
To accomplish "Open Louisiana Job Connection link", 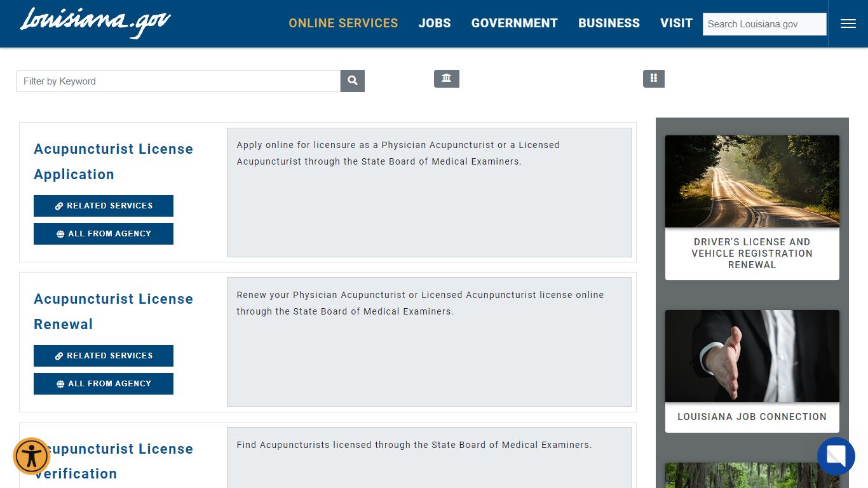I will (x=752, y=417).
